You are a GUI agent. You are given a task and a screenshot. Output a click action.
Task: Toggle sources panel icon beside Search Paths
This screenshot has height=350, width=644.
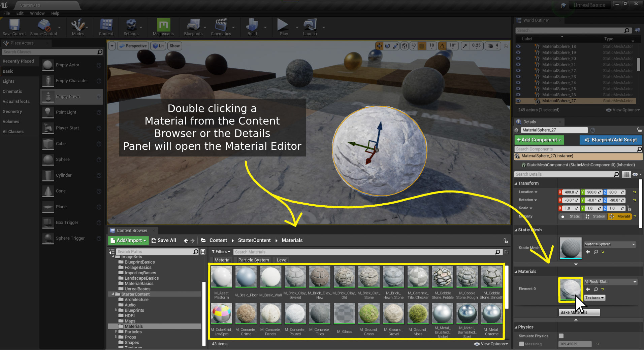[x=112, y=252]
